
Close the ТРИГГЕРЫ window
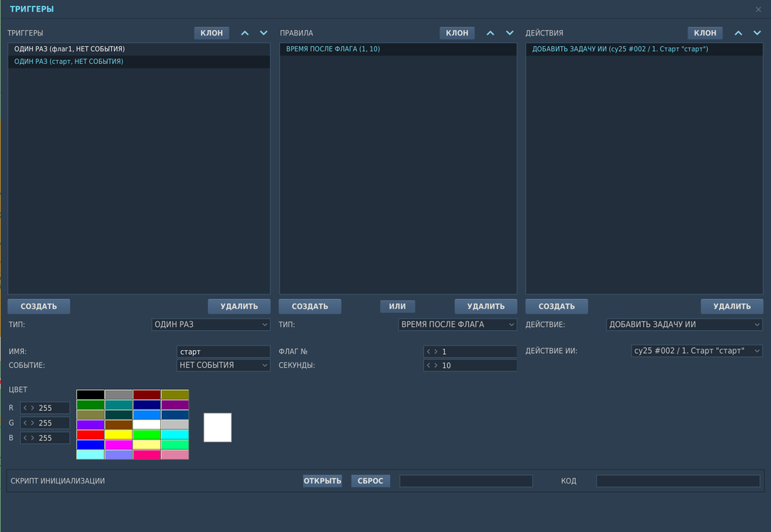click(758, 9)
